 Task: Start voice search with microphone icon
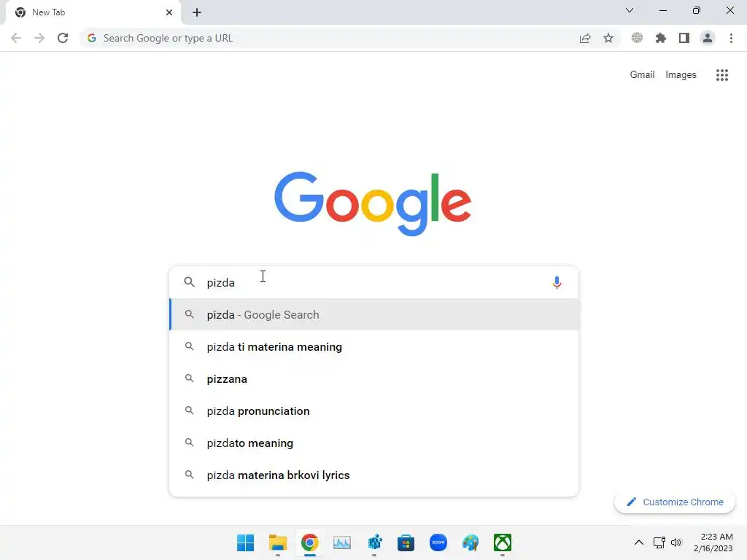[557, 282]
